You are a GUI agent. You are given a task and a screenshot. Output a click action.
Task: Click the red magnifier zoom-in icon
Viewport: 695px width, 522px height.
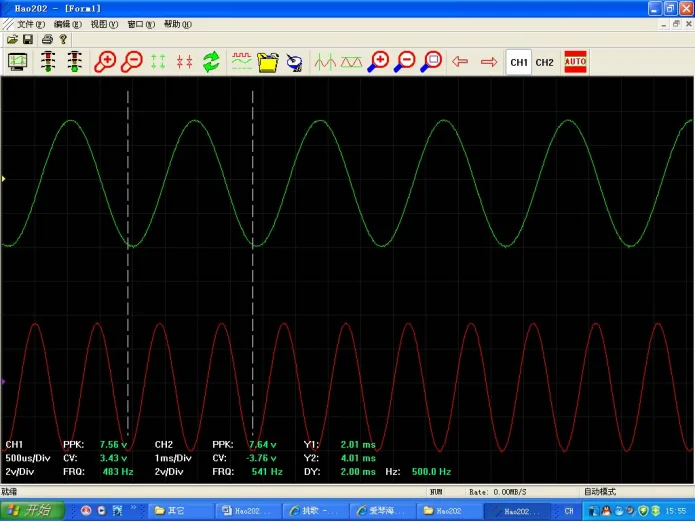point(104,62)
